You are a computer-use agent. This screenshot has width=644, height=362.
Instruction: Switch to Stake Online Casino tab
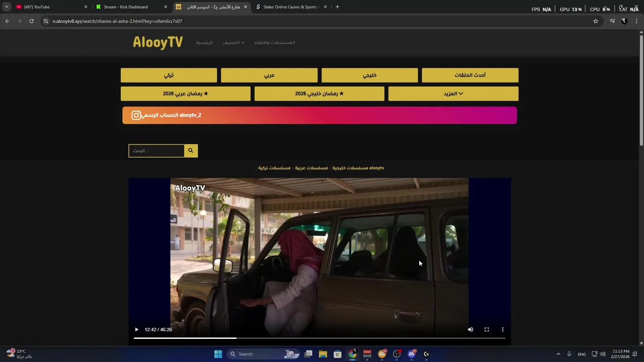pyautogui.click(x=290, y=7)
